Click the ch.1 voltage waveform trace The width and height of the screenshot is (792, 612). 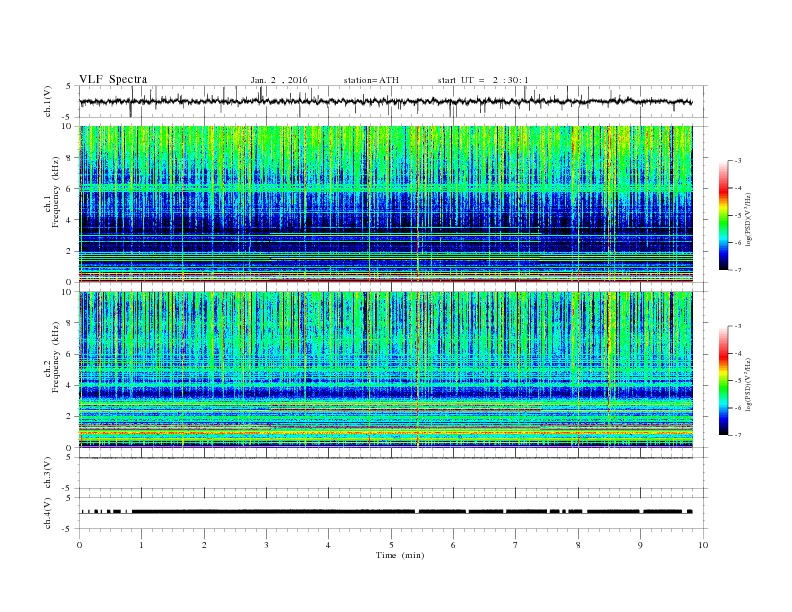386,101
